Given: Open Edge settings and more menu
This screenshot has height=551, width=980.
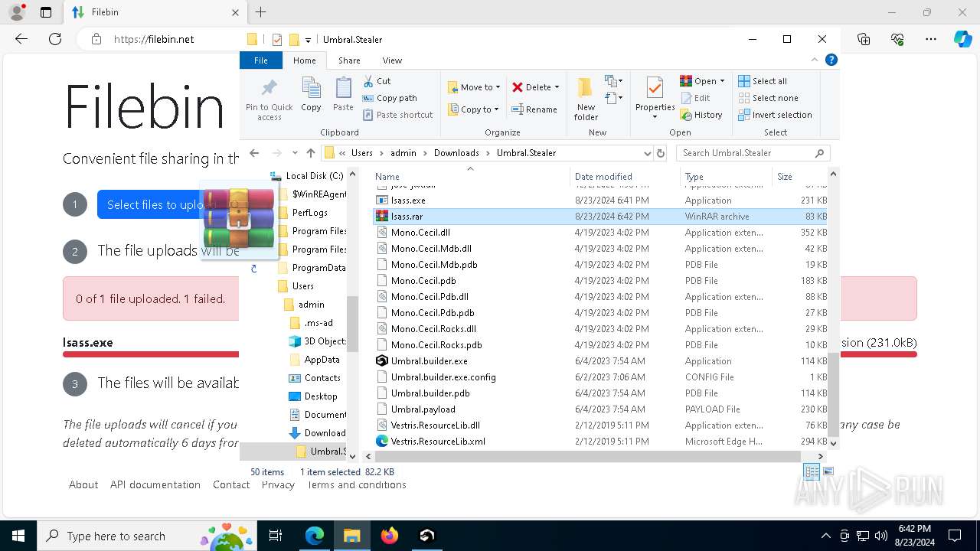Looking at the screenshot, I should [x=931, y=39].
